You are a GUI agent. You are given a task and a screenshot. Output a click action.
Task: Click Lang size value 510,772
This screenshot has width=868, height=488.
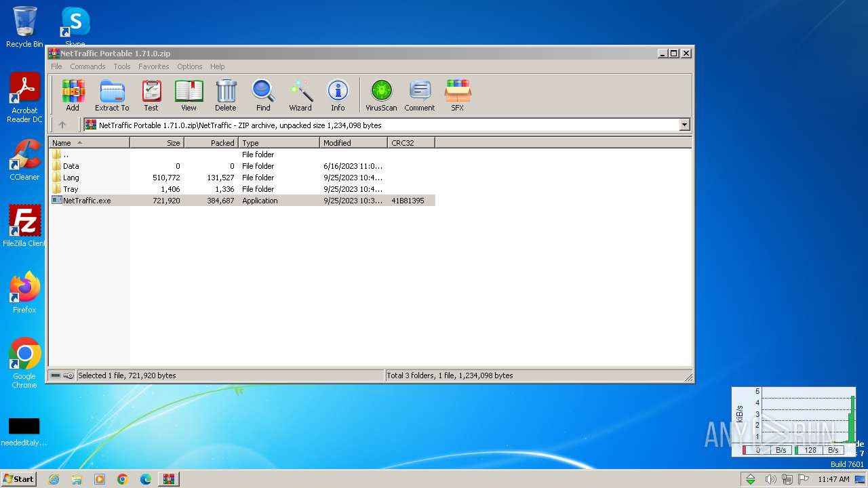[x=166, y=178]
